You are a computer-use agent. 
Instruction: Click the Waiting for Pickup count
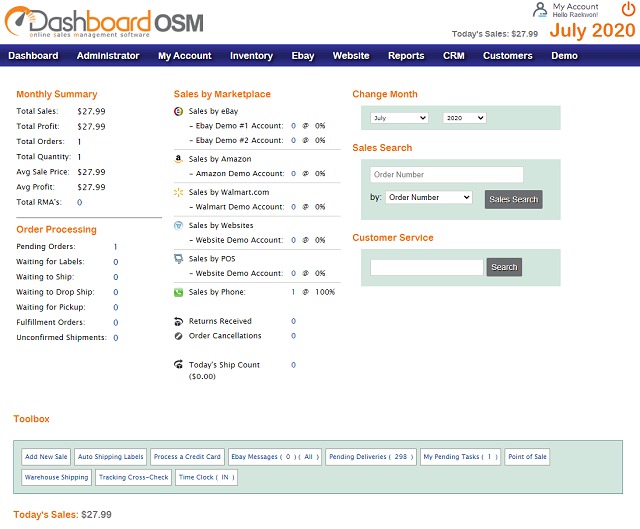[116, 307]
